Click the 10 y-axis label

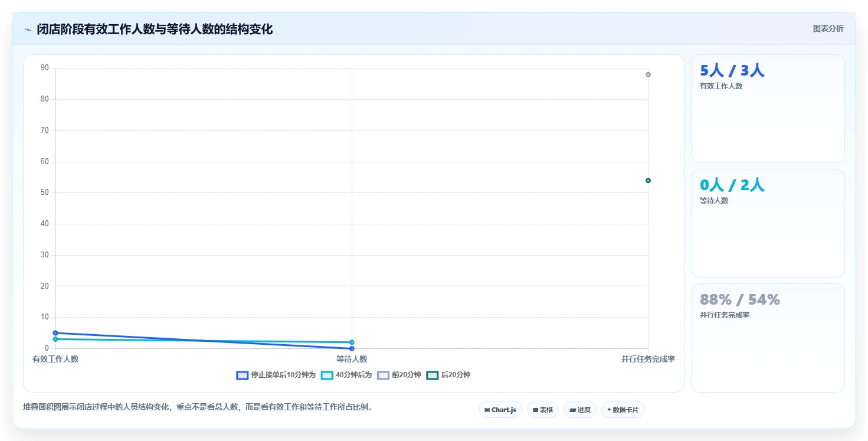45,317
